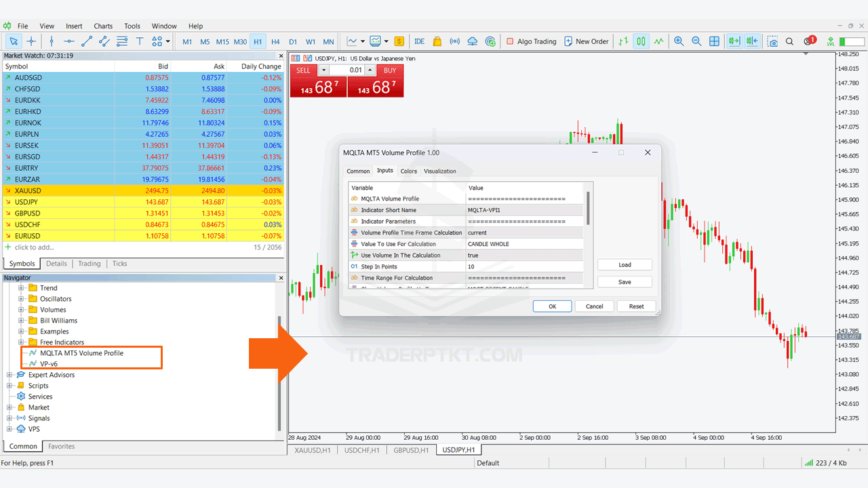This screenshot has width=868, height=488.
Task: Take a chart screenshot with camera icon
Action: (772, 41)
